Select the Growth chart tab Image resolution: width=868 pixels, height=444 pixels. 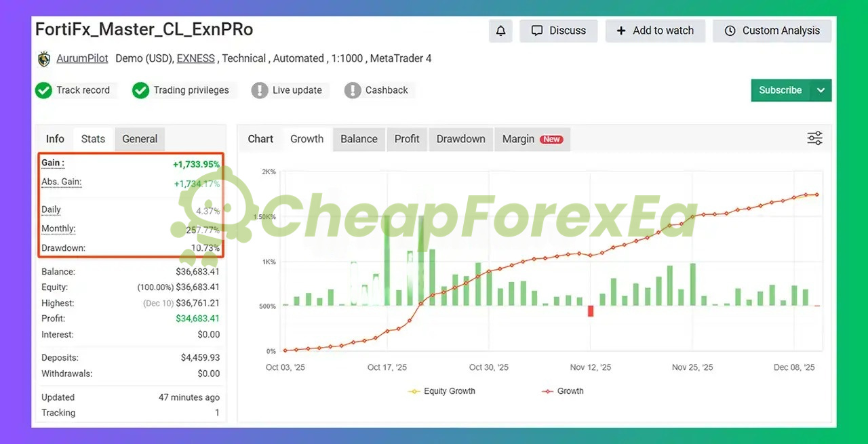pyautogui.click(x=307, y=139)
